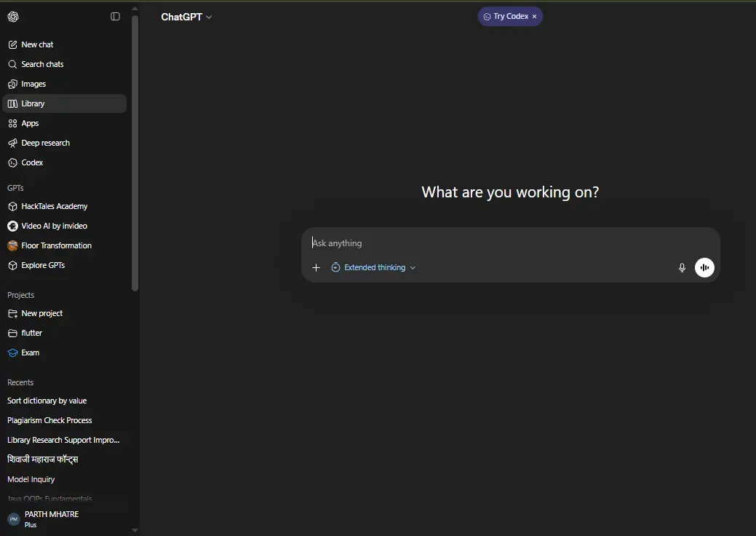Open ChatGPT model selector dropdown

tap(186, 17)
